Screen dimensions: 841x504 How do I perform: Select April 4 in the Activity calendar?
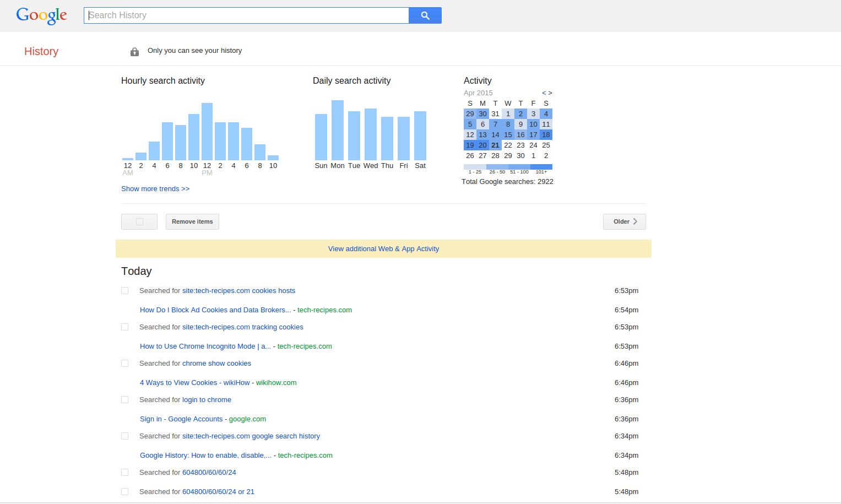(546, 113)
